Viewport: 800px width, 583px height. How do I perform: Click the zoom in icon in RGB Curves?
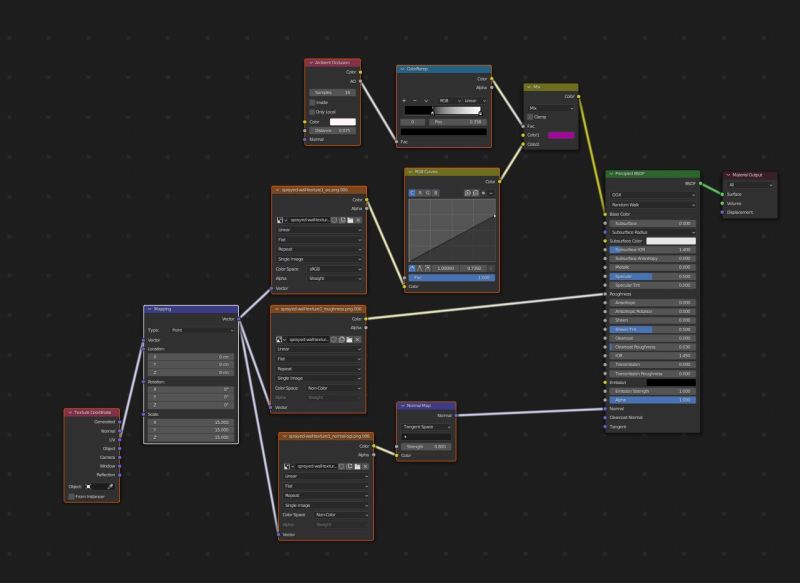coord(467,193)
